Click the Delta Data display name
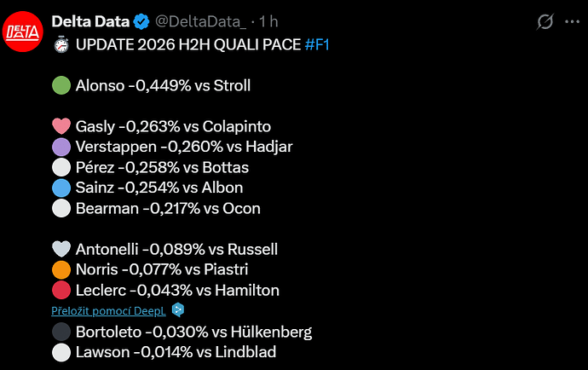Screen dimensions: 588x370 coord(90,22)
